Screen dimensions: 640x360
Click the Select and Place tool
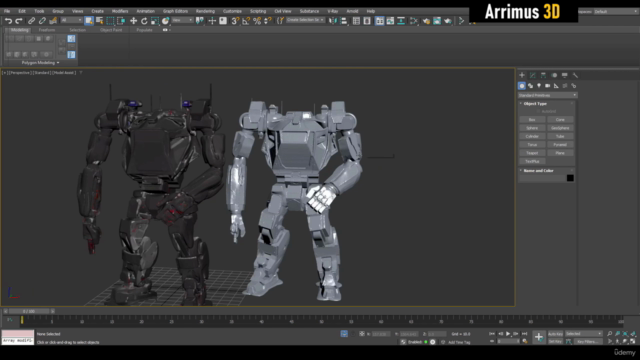point(165,21)
